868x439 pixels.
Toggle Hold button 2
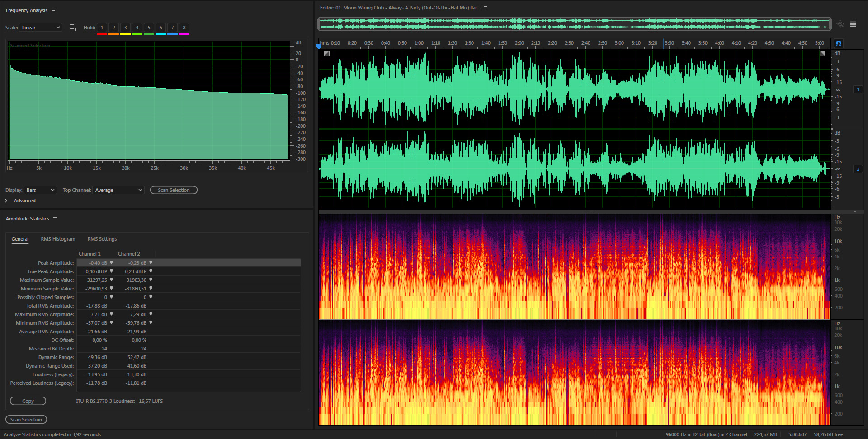[x=113, y=28]
